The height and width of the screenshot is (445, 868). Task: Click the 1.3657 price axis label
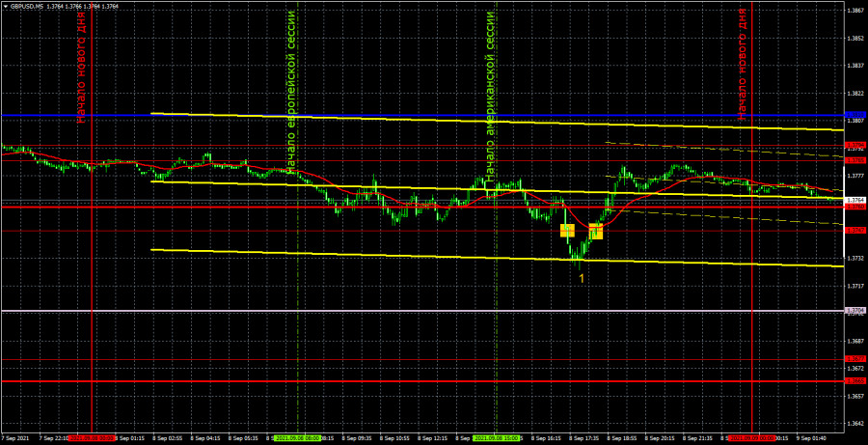(854, 396)
